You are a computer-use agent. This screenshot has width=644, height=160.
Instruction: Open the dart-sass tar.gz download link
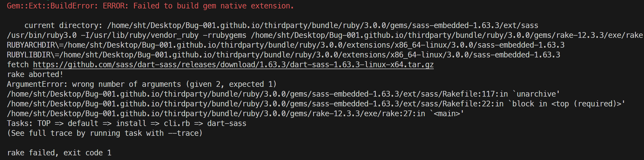pyautogui.click(x=233, y=65)
